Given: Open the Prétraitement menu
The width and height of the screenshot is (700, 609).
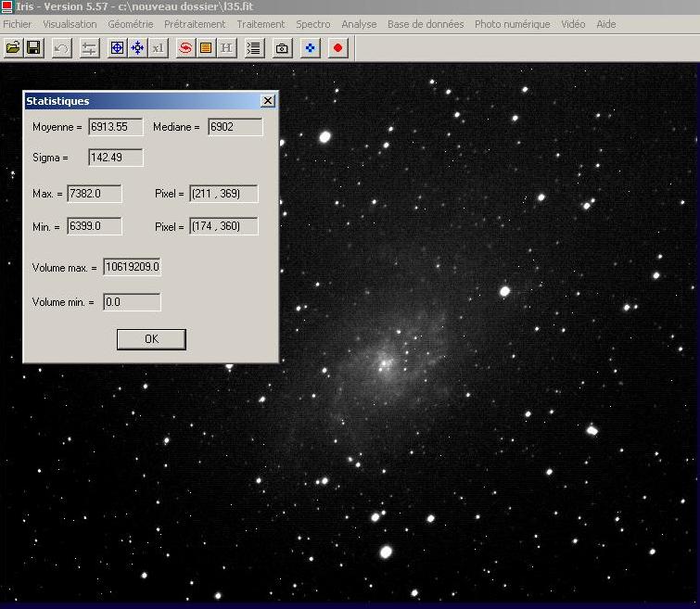Looking at the screenshot, I should point(195,24).
